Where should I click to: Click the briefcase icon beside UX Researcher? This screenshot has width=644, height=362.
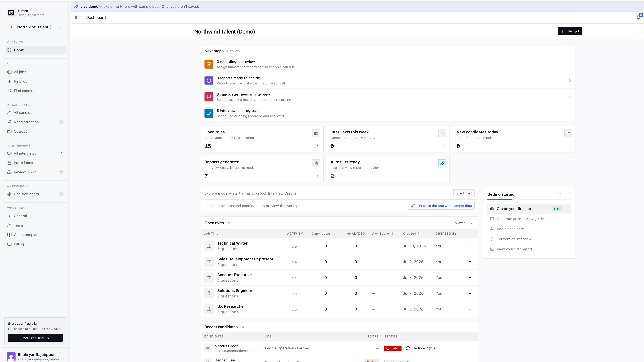click(209, 309)
